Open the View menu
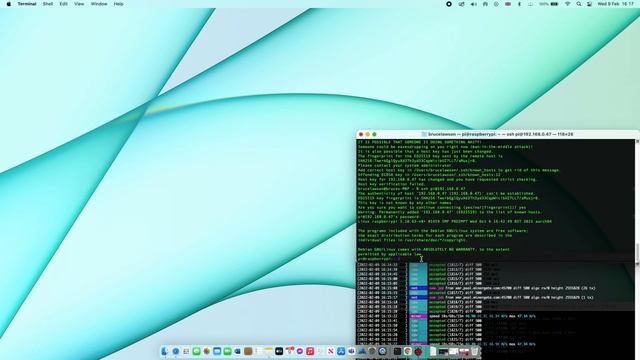Screen dimensions: 640x360 tap(79, 4)
